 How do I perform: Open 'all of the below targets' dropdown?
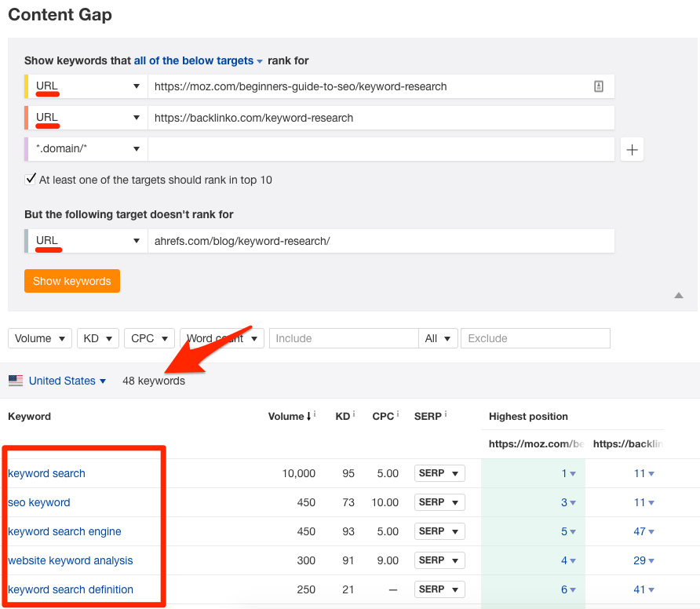[x=199, y=60]
